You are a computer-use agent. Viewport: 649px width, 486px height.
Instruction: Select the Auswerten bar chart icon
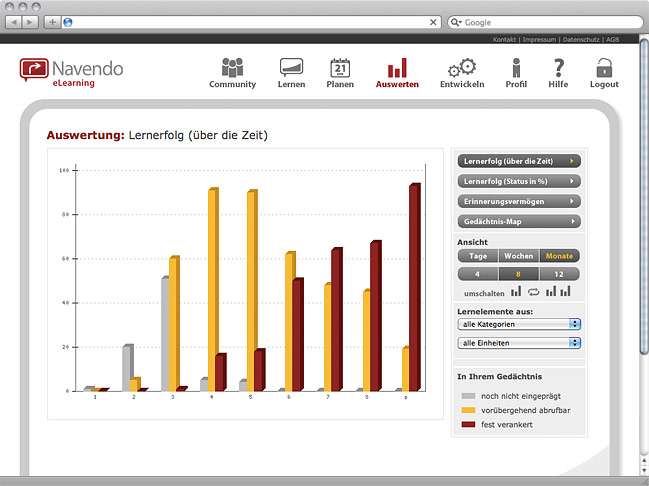[x=397, y=68]
